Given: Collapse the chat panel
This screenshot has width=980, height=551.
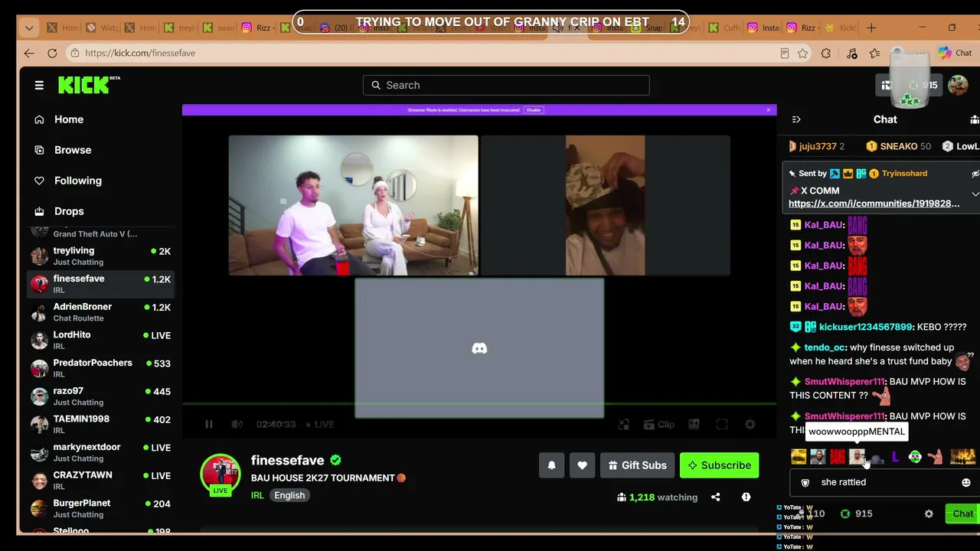Looking at the screenshot, I should [x=796, y=119].
